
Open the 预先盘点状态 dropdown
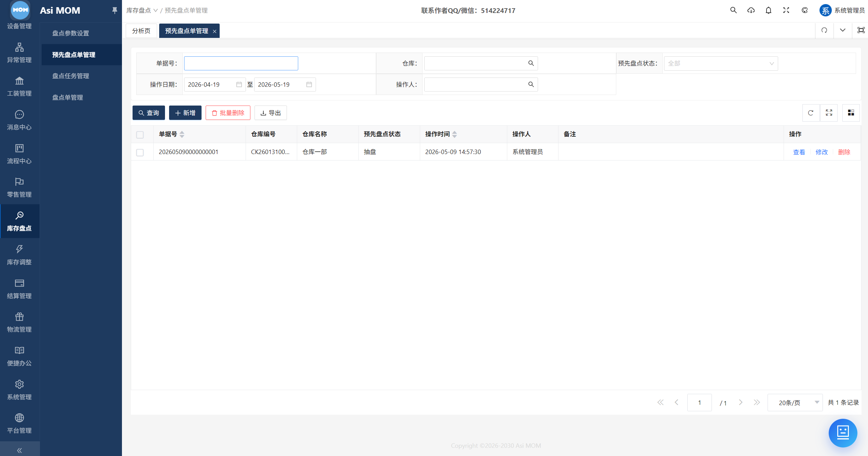[721, 64]
